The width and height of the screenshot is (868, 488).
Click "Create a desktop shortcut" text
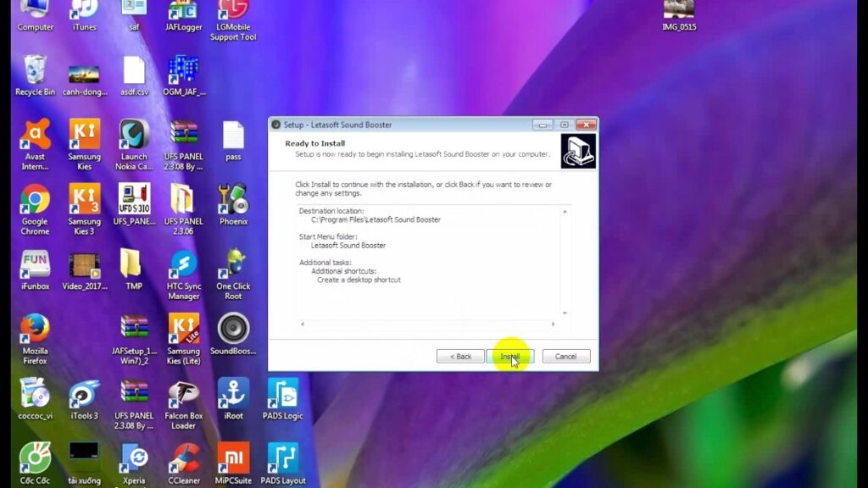[359, 280]
